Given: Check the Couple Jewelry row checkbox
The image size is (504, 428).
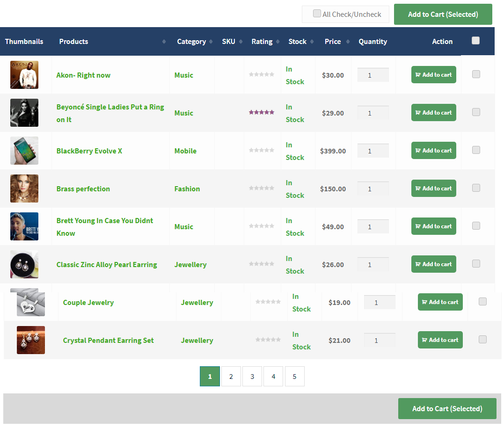Looking at the screenshot, I should coord(482,302).
